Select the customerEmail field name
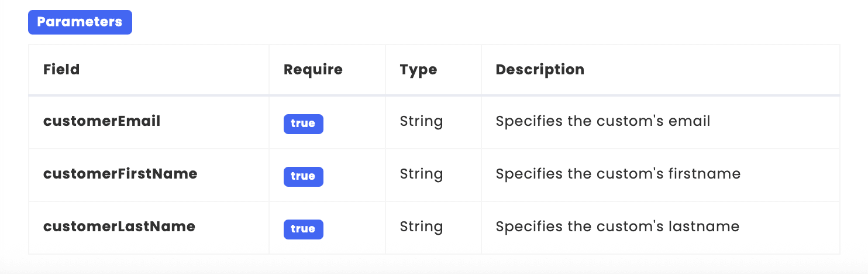Viewport: 868px width, 274px height. click(102, 121)
